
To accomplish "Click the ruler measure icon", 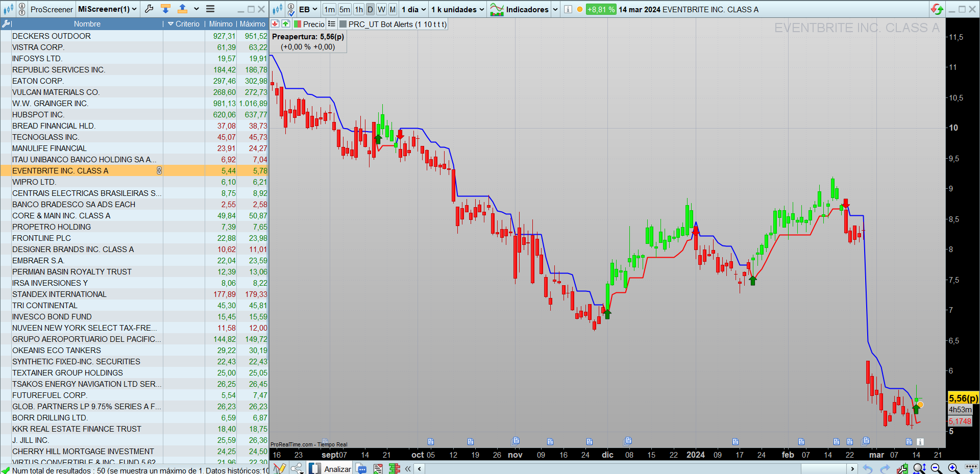I will coord(971,468).
